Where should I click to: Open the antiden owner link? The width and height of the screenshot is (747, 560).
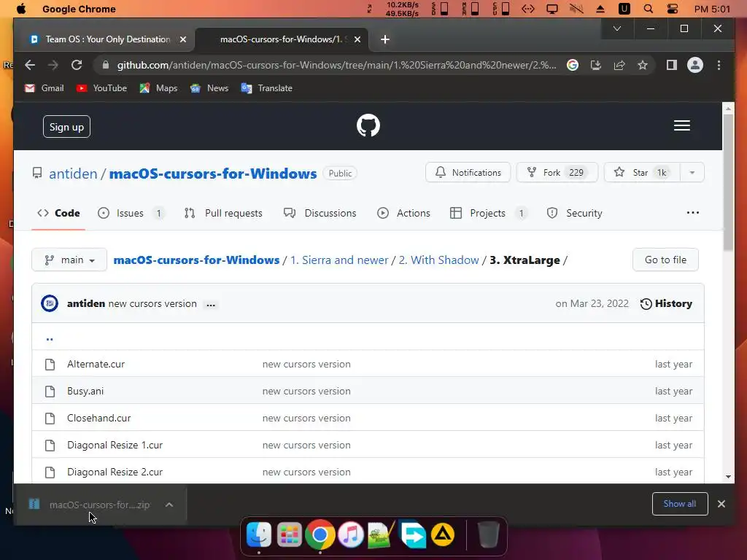pyautogui.click(x=73, y=174)
